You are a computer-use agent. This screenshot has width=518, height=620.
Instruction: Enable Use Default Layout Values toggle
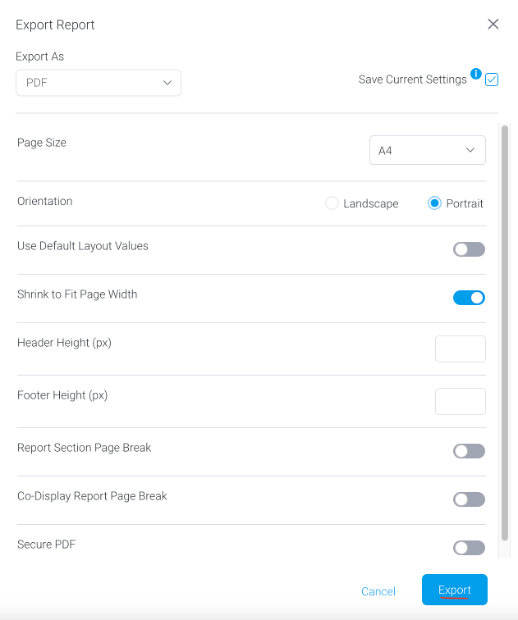469,250
